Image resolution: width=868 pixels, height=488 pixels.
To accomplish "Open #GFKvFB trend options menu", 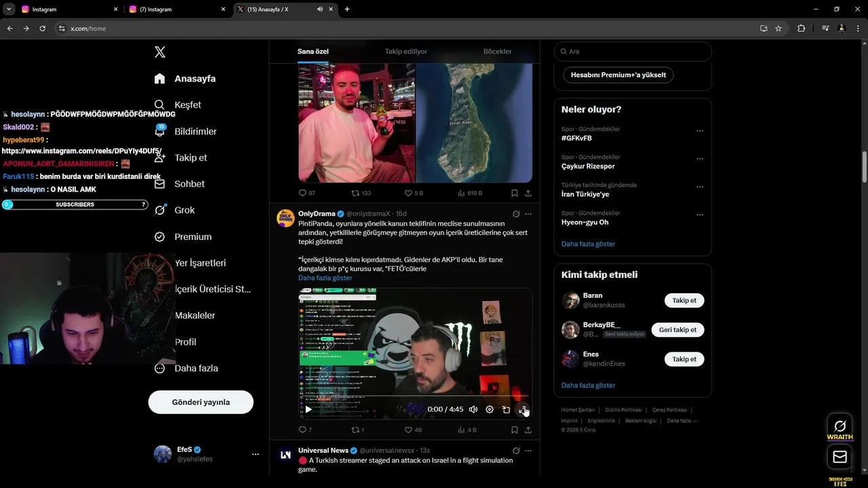I will (700, 131).
